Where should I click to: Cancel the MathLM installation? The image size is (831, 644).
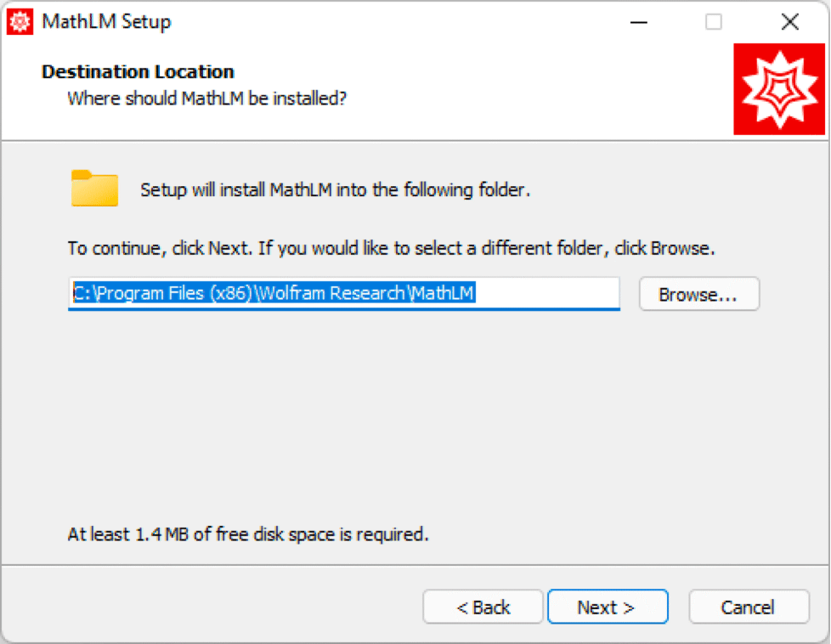(x=748, y=607)
